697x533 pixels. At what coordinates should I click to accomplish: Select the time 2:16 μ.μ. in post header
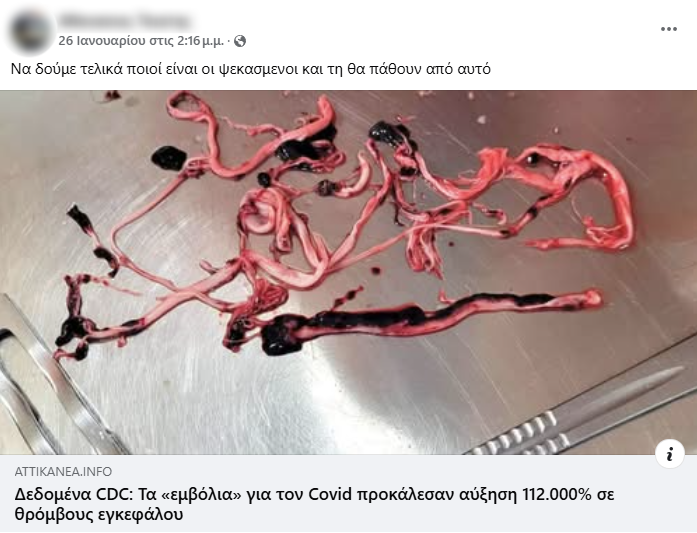[200, 41]
